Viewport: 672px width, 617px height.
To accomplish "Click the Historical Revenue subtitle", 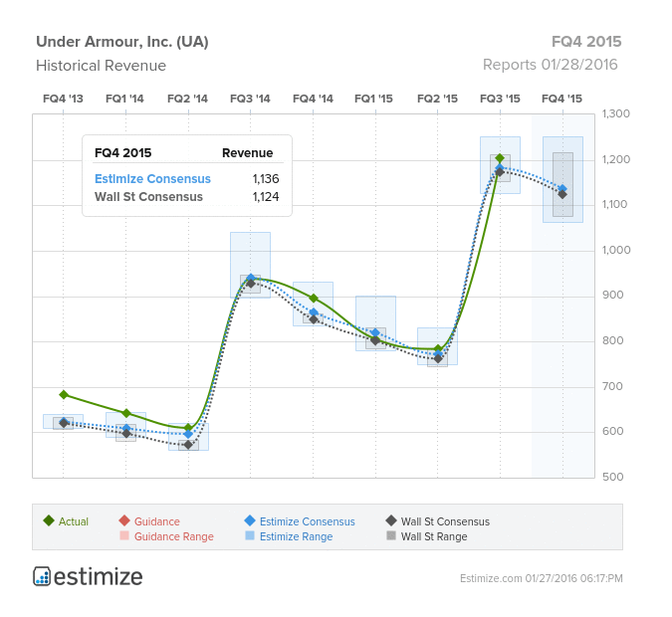I will point(102,66).
